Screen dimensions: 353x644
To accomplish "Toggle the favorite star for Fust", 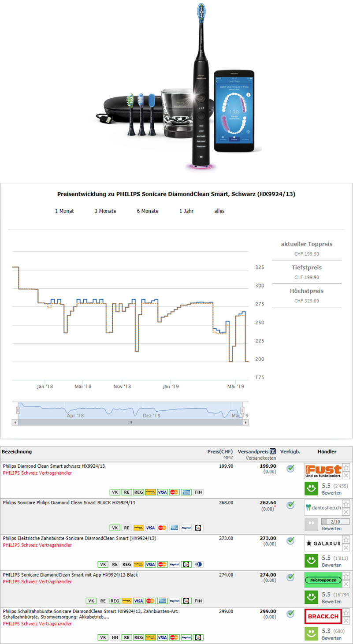I will 346,467.
